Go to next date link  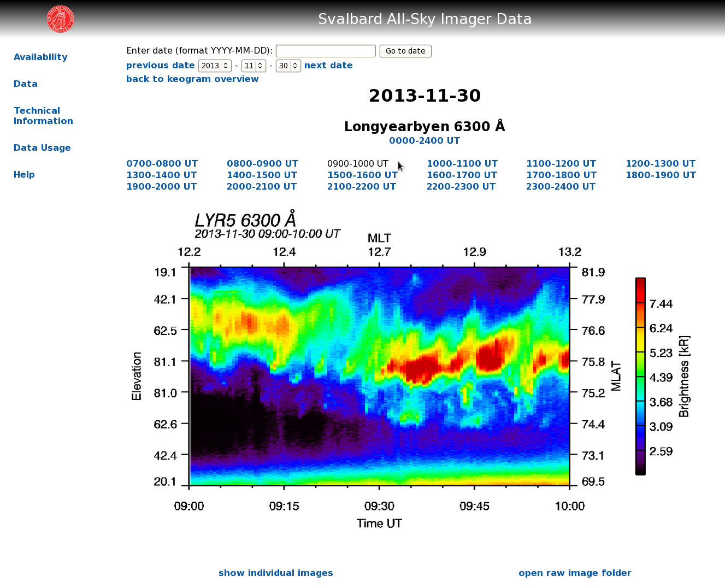328,65
